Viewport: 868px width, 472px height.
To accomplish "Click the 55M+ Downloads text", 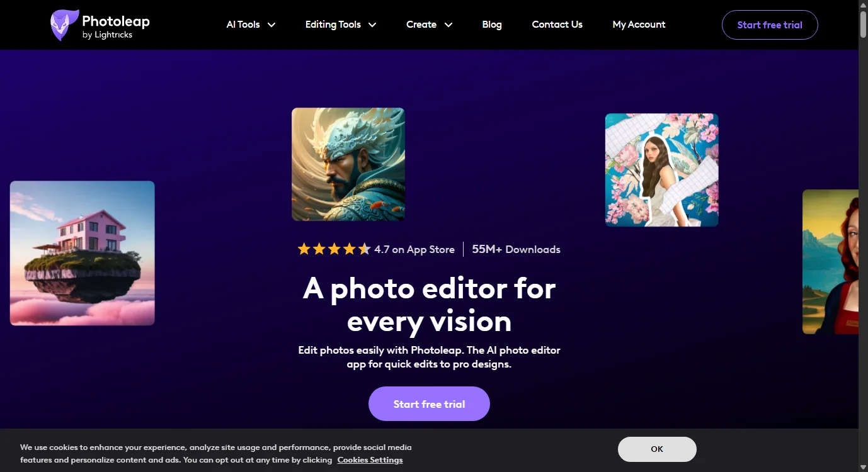I will [515, 249].
